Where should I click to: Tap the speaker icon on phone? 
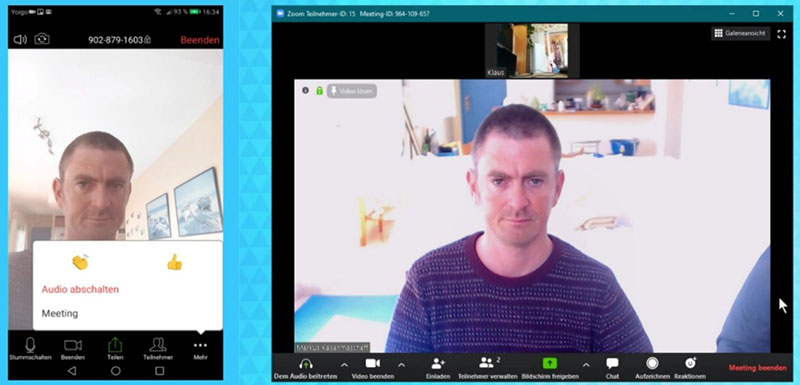(20, 39)
